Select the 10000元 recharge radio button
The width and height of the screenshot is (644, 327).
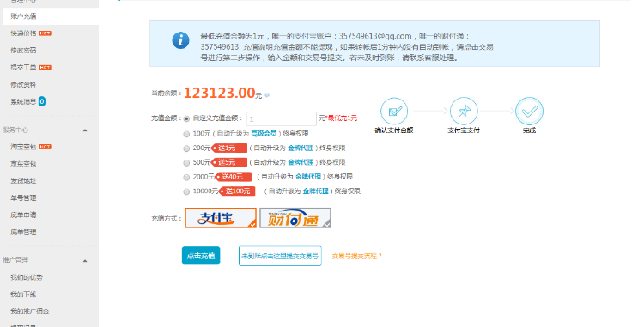point(186,191)
